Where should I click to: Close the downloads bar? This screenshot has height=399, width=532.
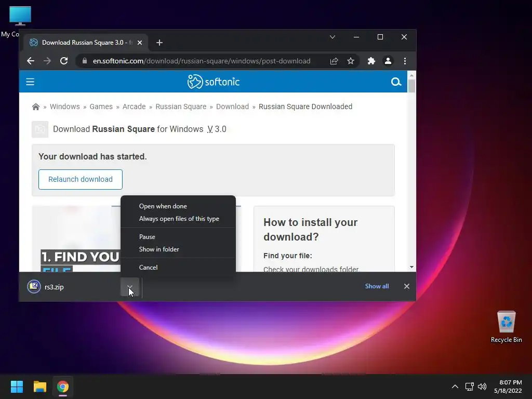click(407, 286)
